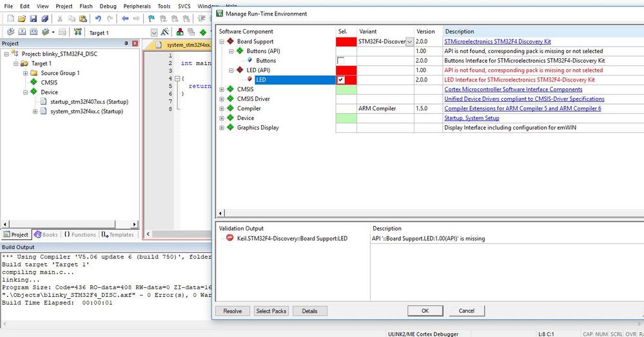Click the Manage Project Items colored blocks icon
Screen dimensions: 644x337
click(x=180, y=32)
